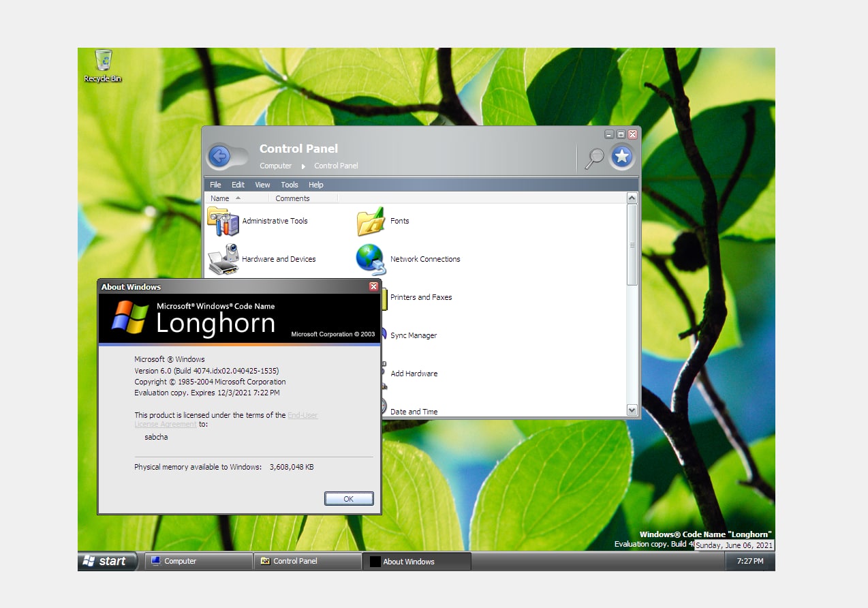Close the About Windows dialog
Viewport: 868px width, 608px height.
[x=373, y=287]
